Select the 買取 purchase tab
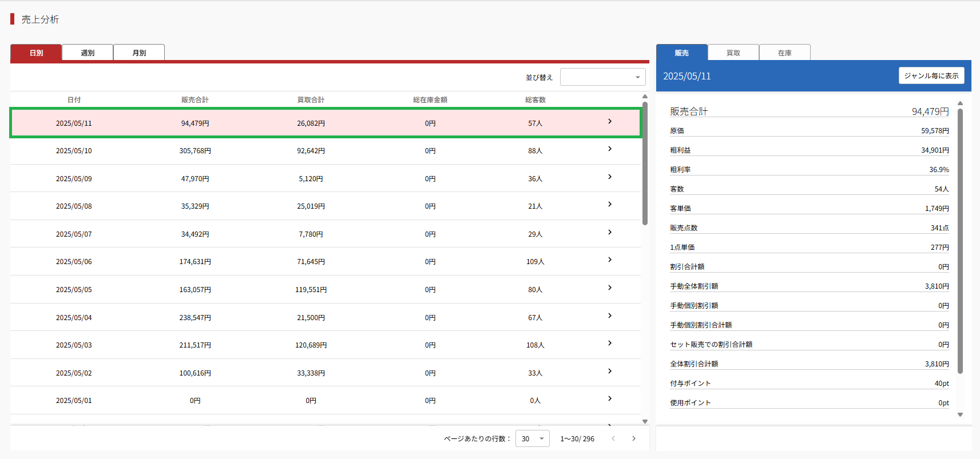980x459 pixels. [x=733, y=53]
